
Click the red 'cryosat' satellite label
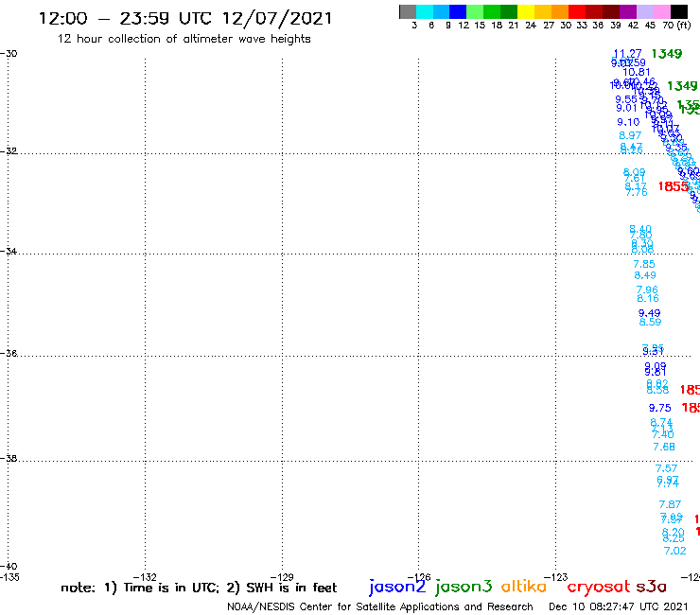point(599,587)
